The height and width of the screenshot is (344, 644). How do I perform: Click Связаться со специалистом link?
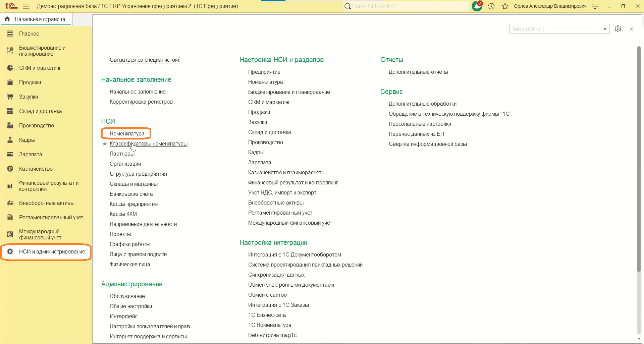[x=144, y=60]
